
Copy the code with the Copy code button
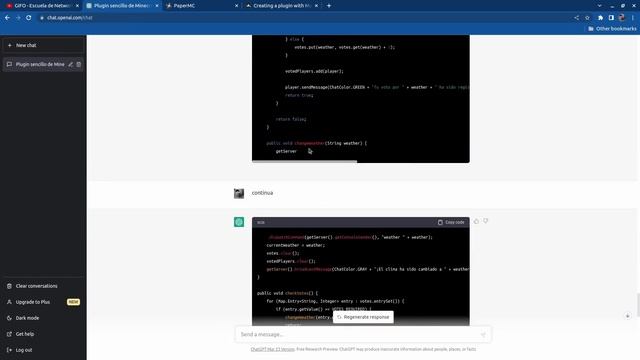click(x=451, y=222)
